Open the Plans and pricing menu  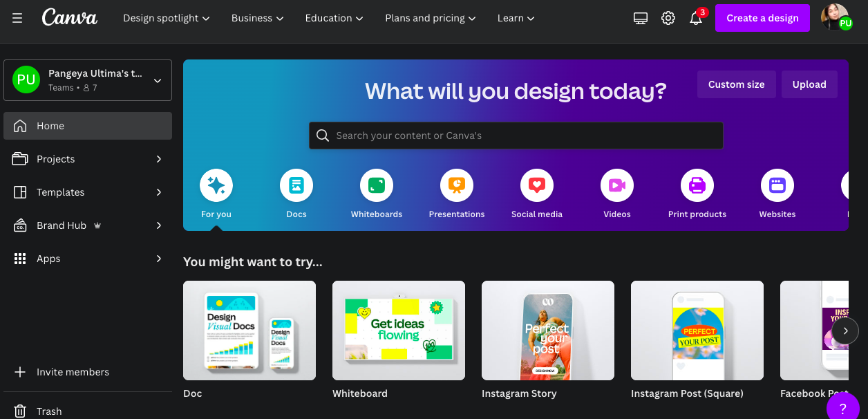pos(431,18)
